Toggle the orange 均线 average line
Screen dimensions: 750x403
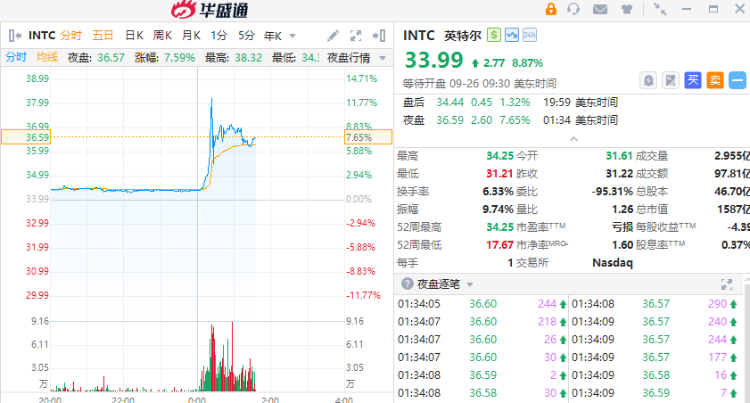click(x=47, y=58)
